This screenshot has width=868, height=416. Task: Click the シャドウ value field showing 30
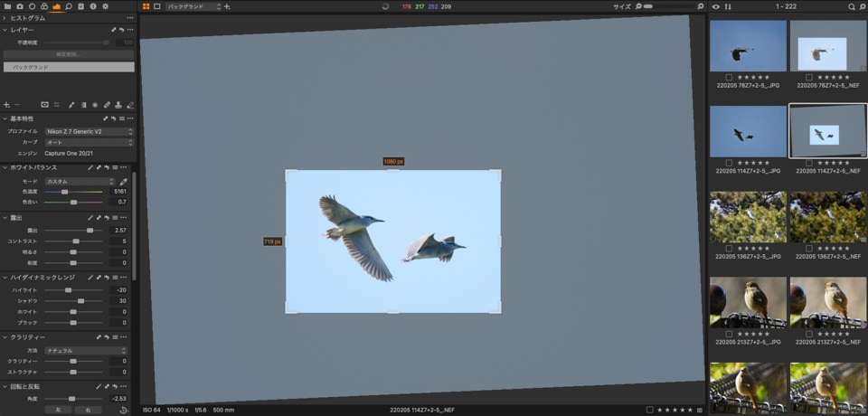[118, 301]
